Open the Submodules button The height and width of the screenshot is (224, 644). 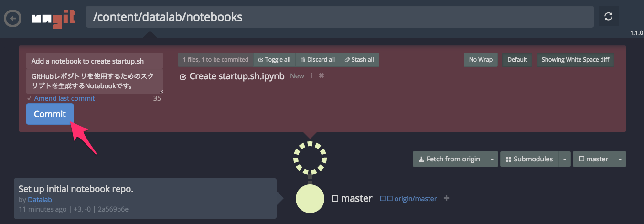[x=529, y=159]
